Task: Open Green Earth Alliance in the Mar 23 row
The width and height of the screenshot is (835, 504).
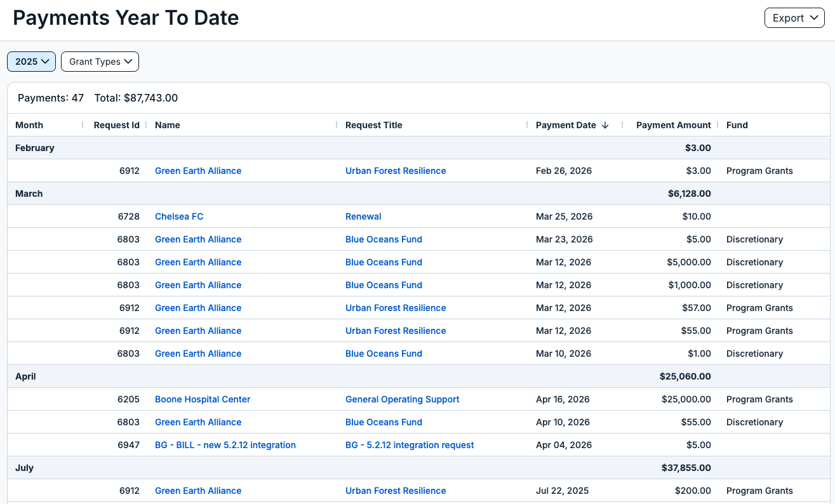Action: [x=198, y=239]
